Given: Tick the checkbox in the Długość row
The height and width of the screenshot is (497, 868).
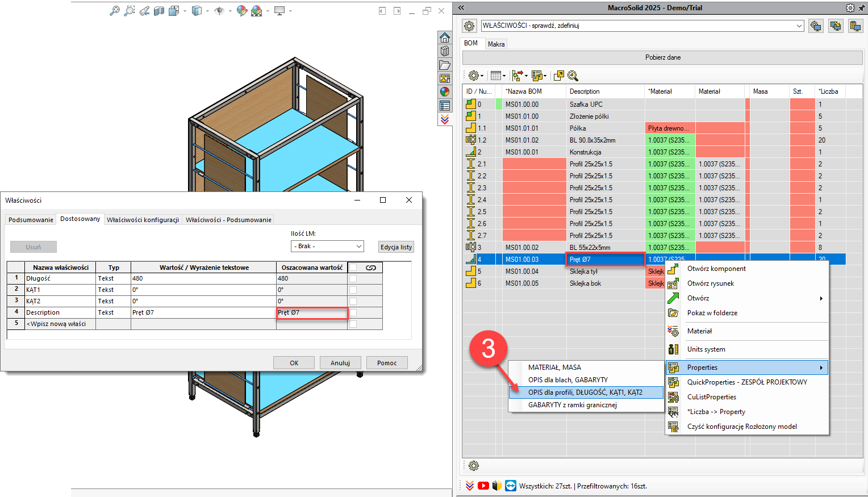Looking at the screenshot, I should [x=353, y=278].
